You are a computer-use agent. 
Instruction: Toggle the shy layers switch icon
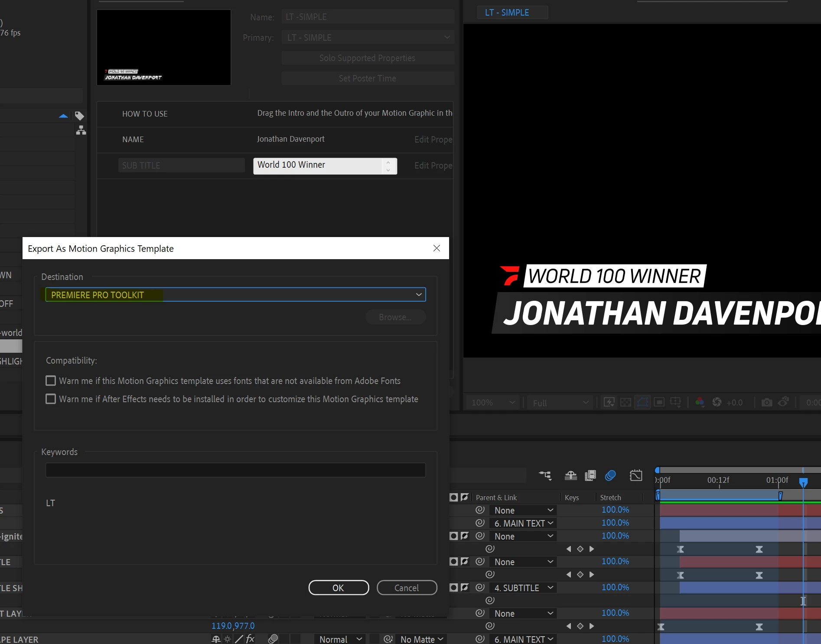point(571,475)
